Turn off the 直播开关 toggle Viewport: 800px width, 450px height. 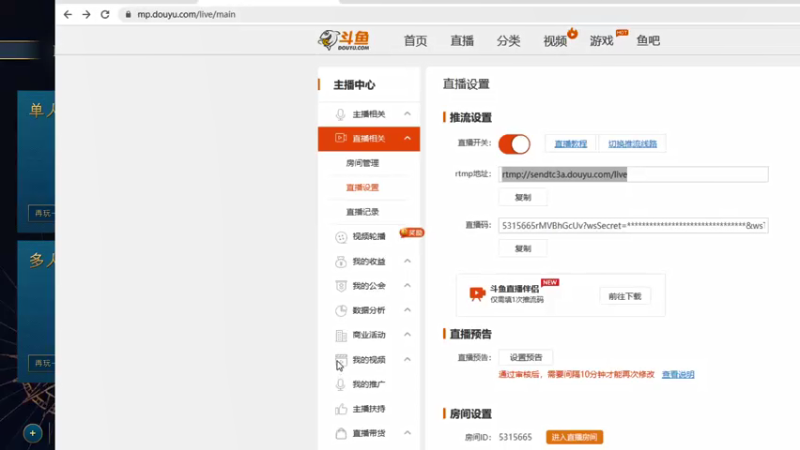(x=514, y=144)
